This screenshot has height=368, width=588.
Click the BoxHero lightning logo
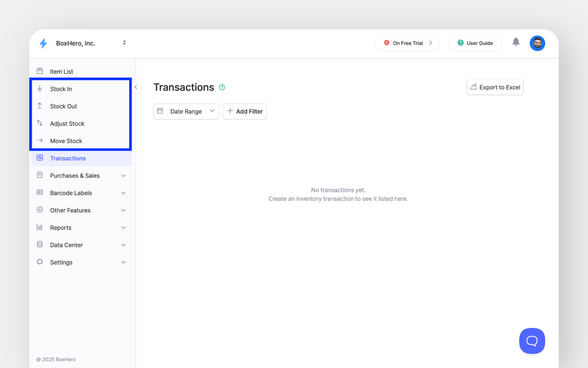pos(43,43)
